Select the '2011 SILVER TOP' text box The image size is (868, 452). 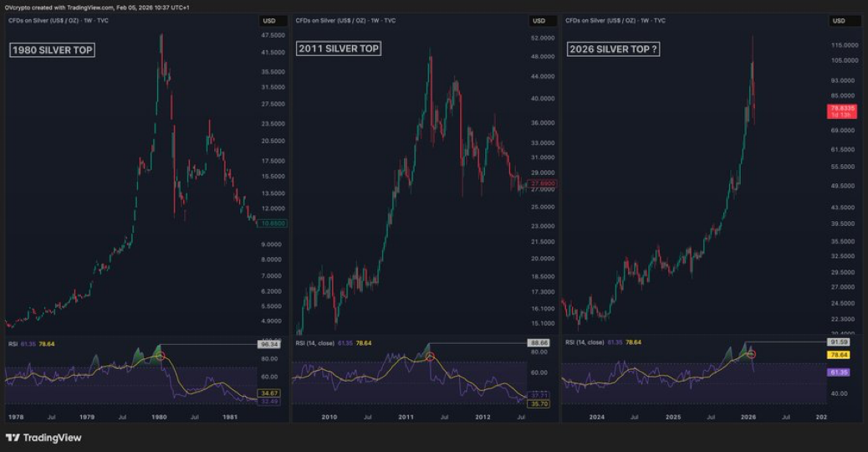pyautogui.click(x=339, y=49)
